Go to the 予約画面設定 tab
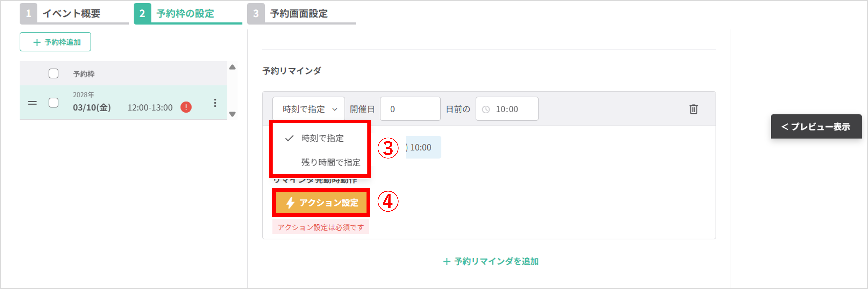 (301, 14)
